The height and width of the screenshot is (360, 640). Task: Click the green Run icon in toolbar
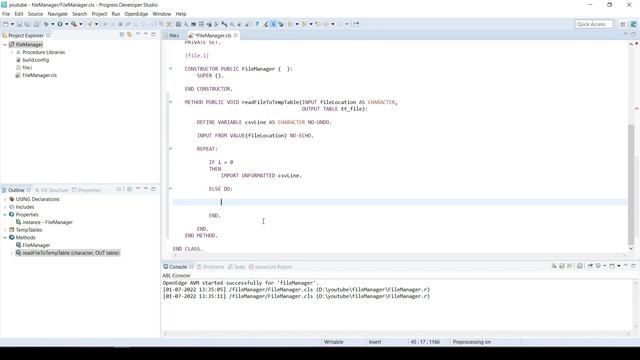[x=60, y=24]
